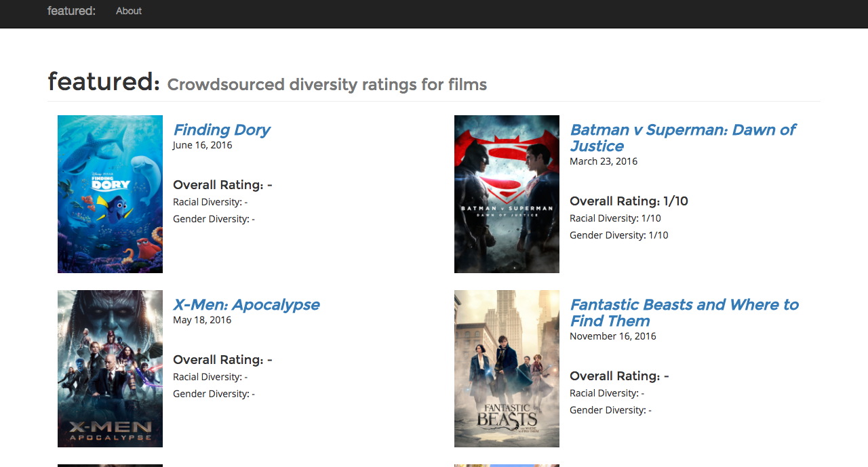This screenshot has width=868, height=467.
Task: Click Overall Rating under Fantastic Beasts
Action: (x=619, y=376)
